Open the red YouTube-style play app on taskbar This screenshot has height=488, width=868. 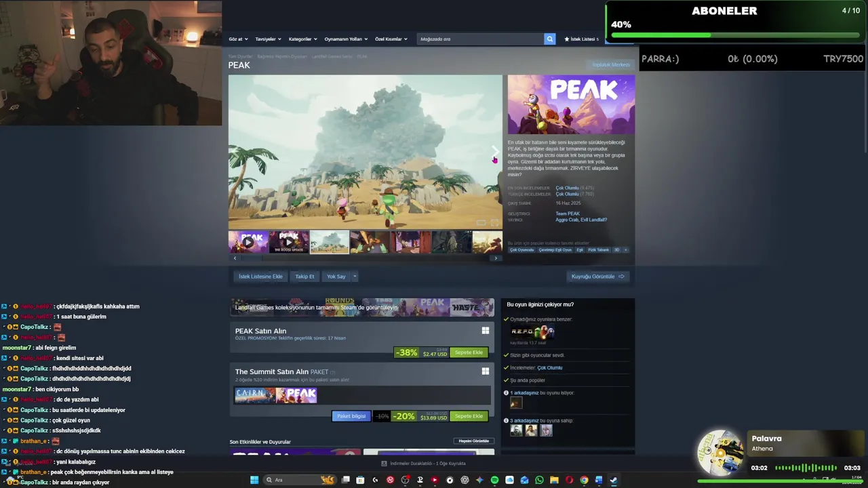pos(435,480)
